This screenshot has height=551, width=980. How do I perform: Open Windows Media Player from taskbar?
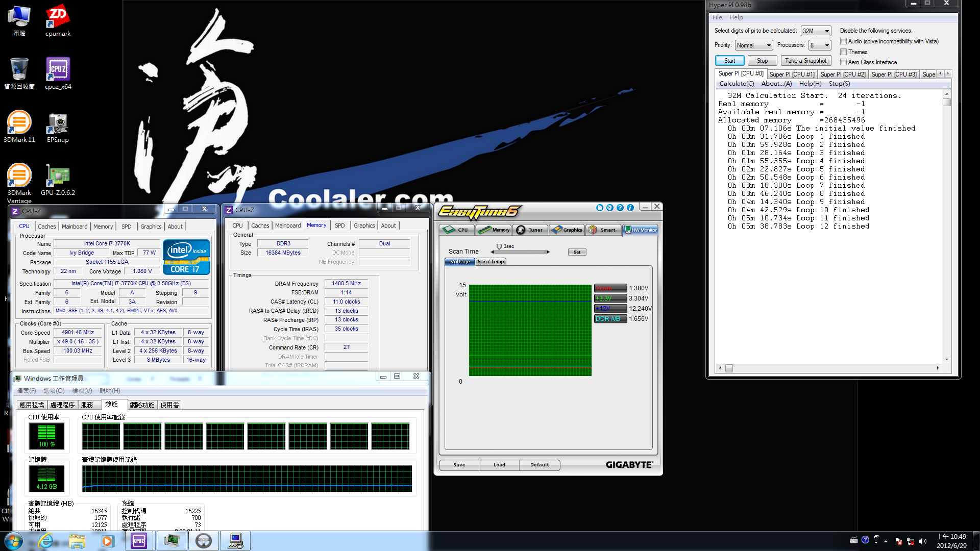click(107, 541)
